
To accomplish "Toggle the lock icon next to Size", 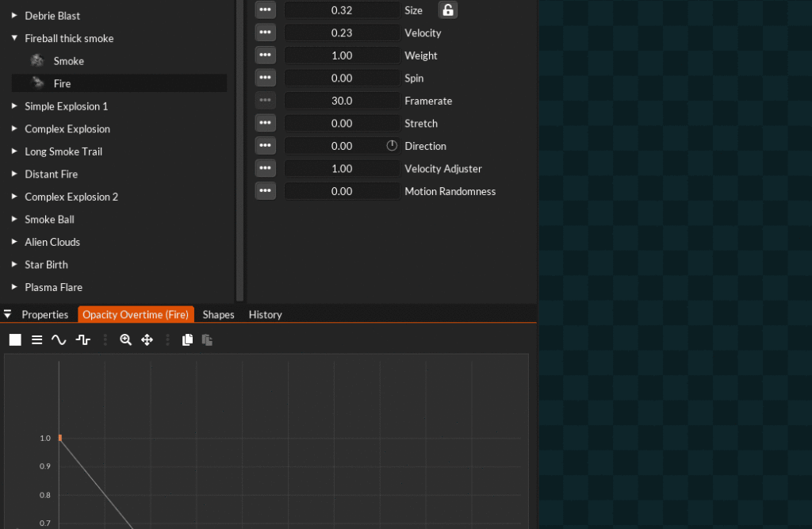I will point(447,10).
